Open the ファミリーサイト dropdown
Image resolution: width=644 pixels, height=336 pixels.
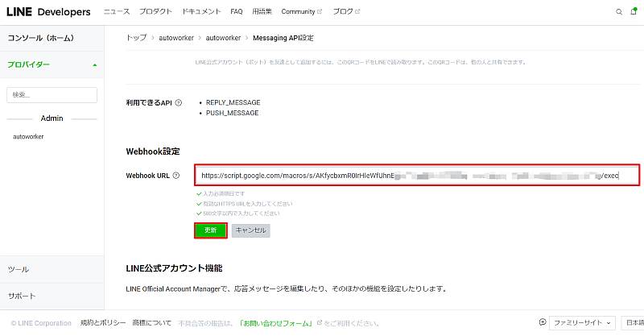click(x=582, y=322)
